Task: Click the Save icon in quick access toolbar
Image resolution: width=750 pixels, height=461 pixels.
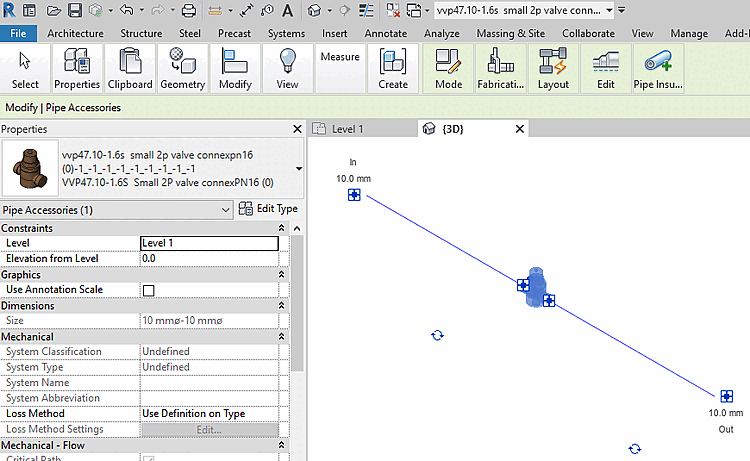Action: click(75, 10)
